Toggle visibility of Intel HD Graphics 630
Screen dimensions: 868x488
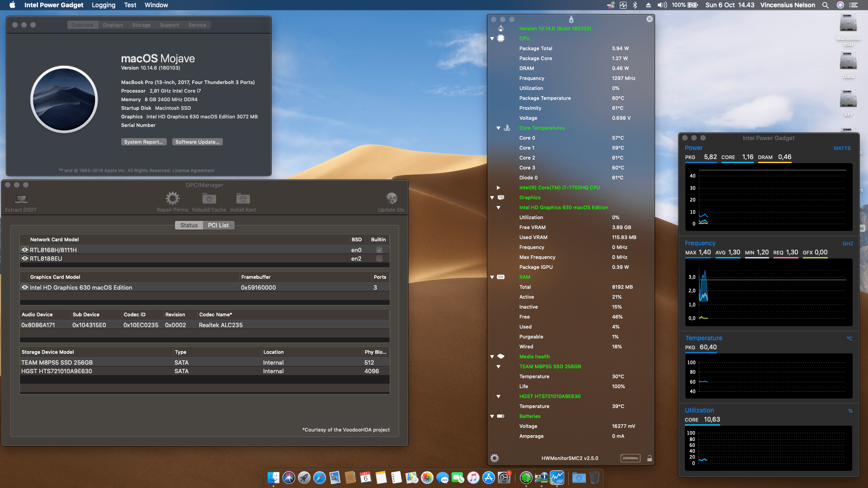25,287
